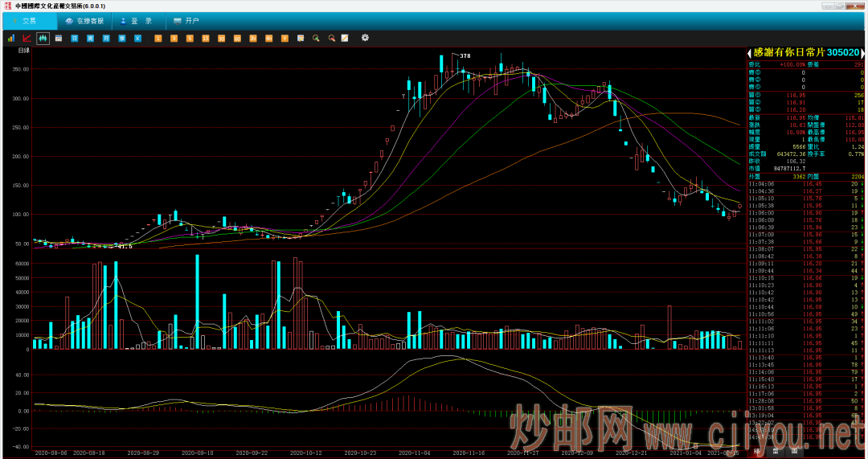Select weekly period 周 button
The width and height of the screenshot is (868, 459).
[90, 39]
